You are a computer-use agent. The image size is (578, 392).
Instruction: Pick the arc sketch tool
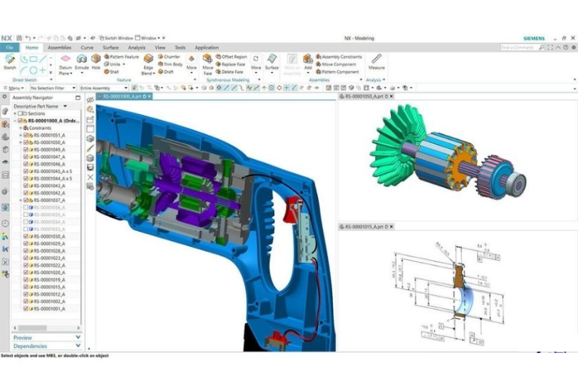[24, 70]
